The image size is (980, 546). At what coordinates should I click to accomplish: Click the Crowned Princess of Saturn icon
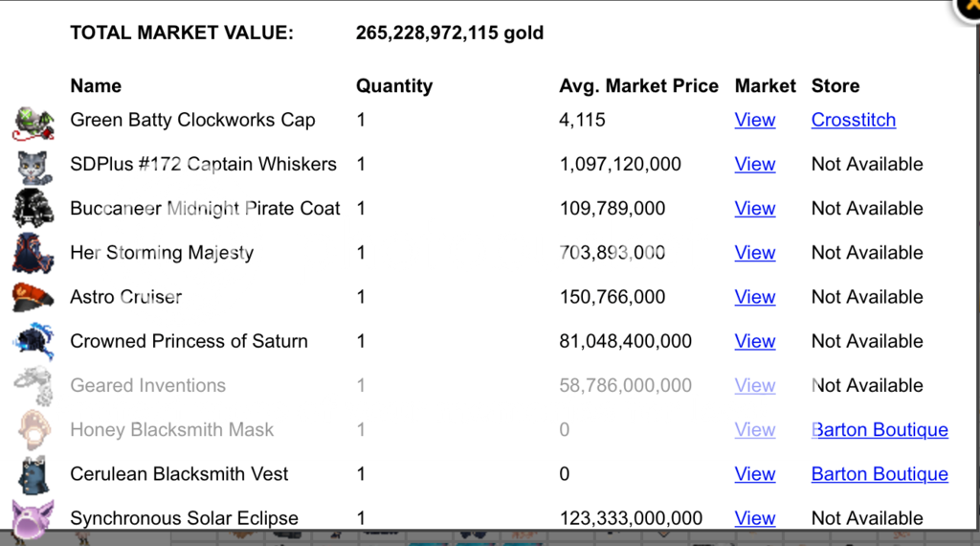pyautogui.click(x=33, y=341)
